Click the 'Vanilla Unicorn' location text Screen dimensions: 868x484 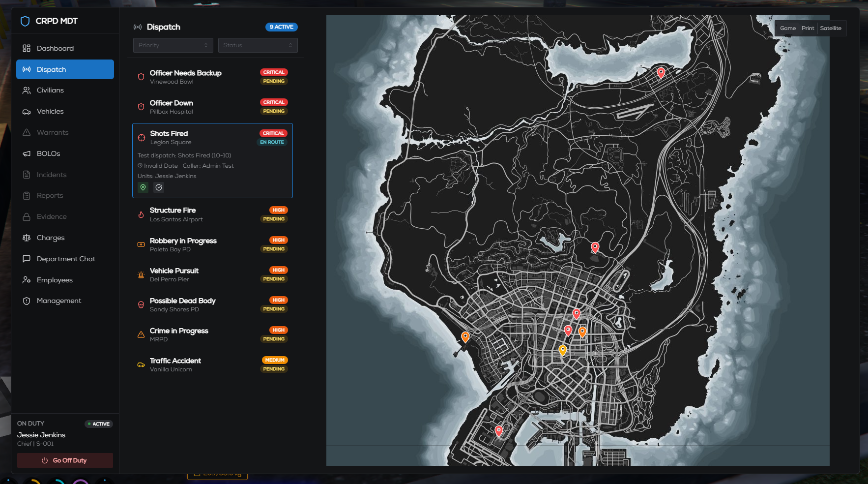pyautogui.click(x=171, y=369)
